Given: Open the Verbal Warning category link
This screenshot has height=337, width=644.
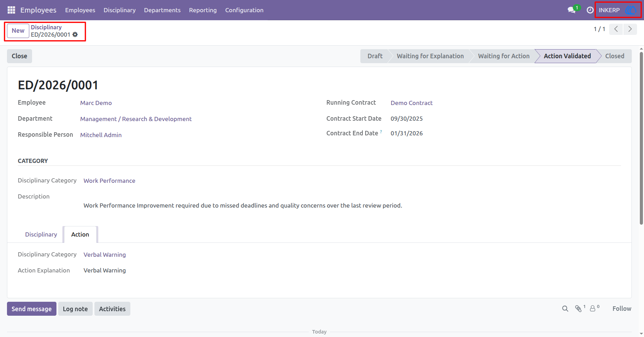Looking at the screenshot, I should [x=105, y=255].
